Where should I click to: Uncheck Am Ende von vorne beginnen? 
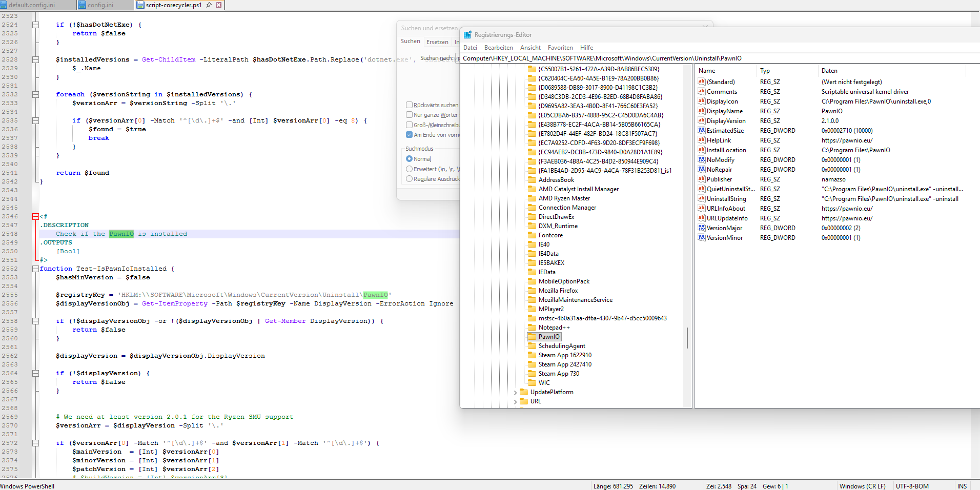tap(409, 134)
